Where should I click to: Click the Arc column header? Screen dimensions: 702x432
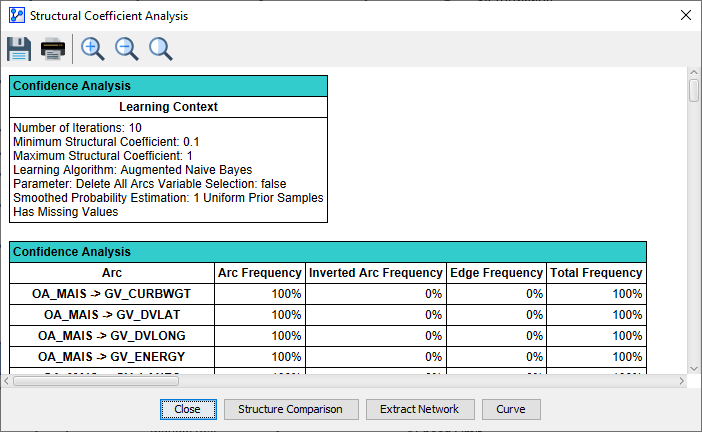point(112,273)
